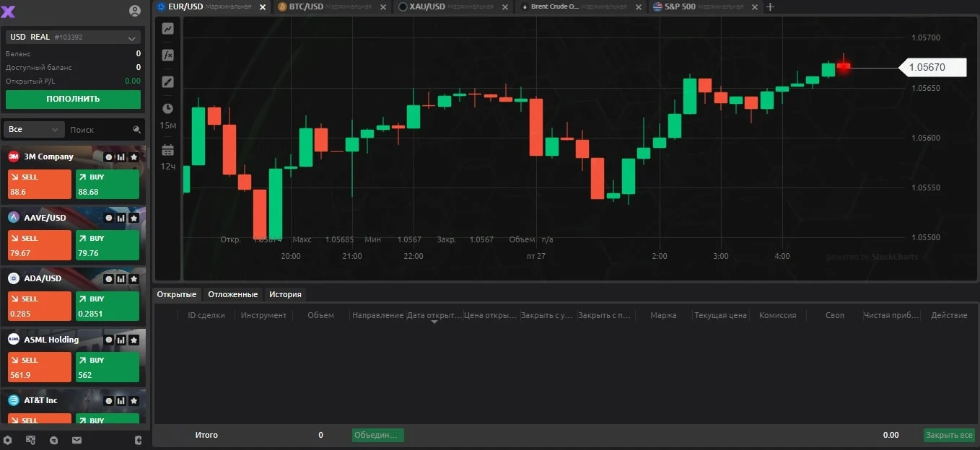Screen dimensions: 980x450
Task: Toggle the favorite star for AAVE/USD
Action: click(x=134, y=218)
